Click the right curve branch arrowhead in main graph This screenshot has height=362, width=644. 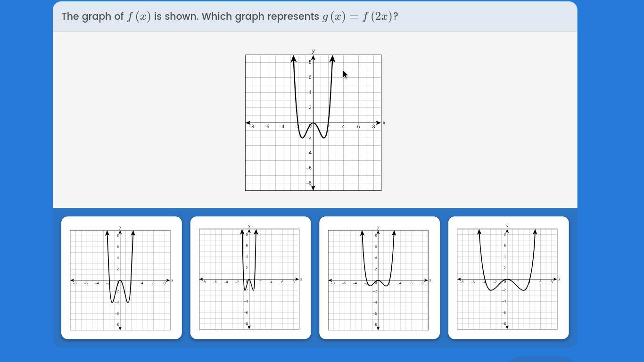pyautogui.click(x=332, y=58)
